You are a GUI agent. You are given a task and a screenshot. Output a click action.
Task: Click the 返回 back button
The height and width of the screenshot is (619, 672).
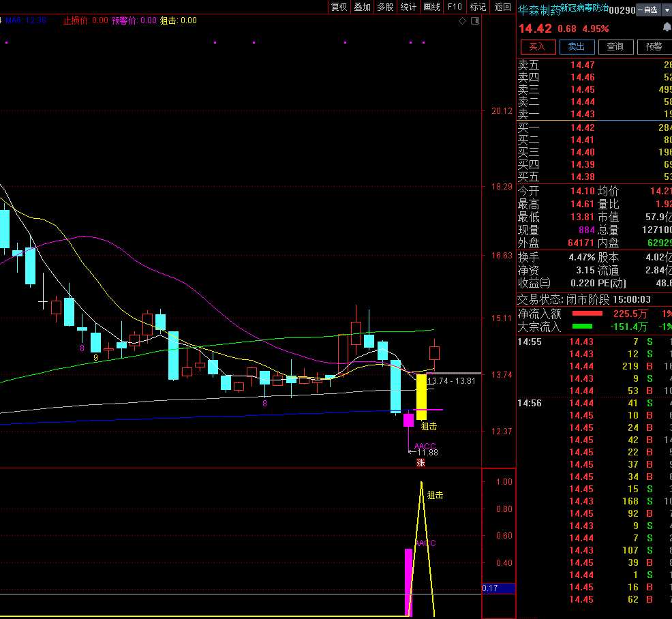click(x=503, y=7)
